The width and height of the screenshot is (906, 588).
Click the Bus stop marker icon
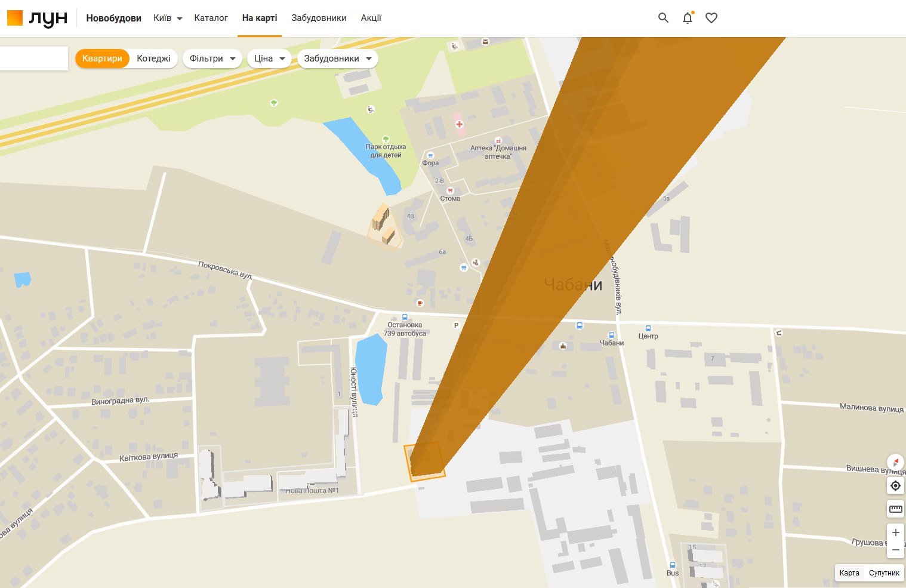pyautogui.click(x=673, y=565)
